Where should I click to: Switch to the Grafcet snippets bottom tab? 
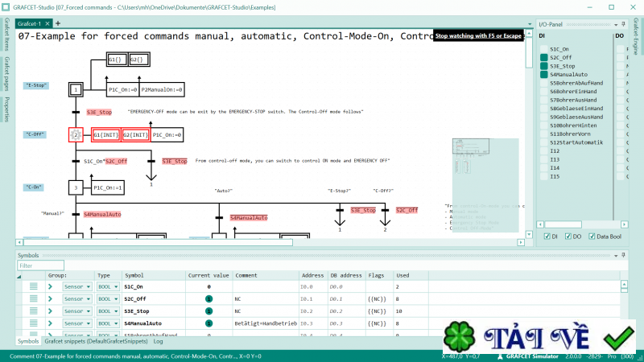point(96,341)
